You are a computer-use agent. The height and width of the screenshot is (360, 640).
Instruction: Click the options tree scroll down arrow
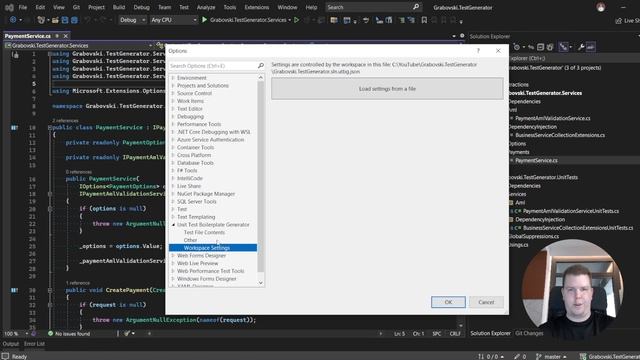(x=261, y=283)
